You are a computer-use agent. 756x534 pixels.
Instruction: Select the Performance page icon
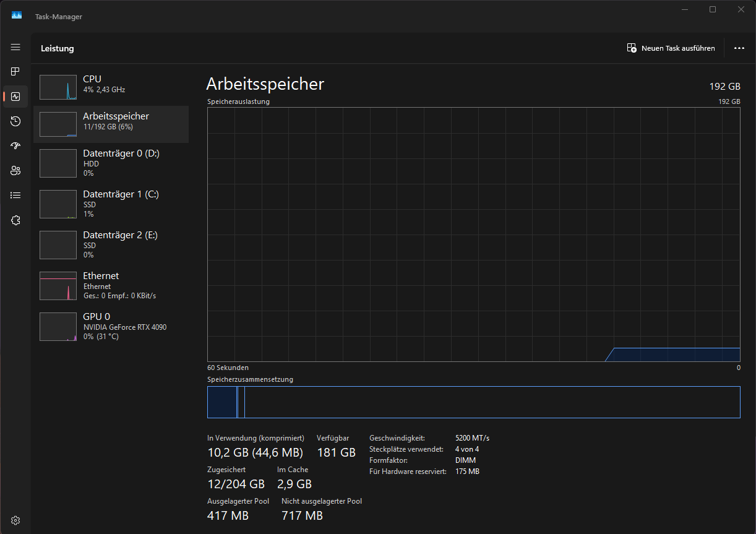pos(15,97)
